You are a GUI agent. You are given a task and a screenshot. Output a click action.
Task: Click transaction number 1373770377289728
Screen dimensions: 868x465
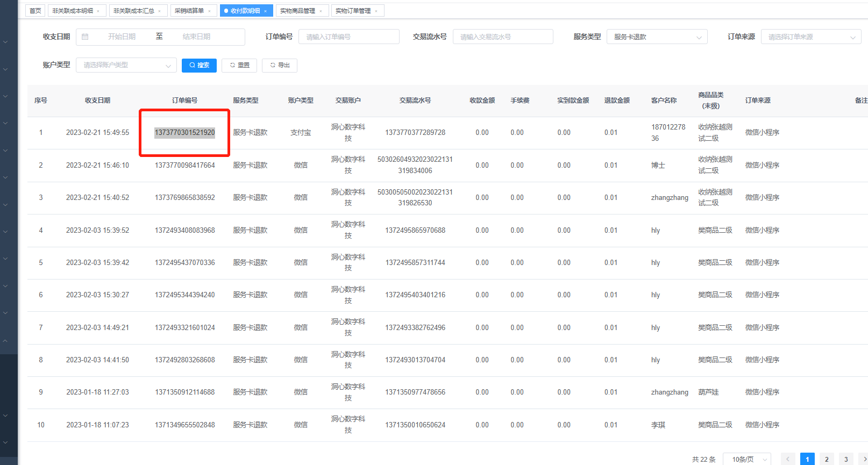tap(415, 133)
